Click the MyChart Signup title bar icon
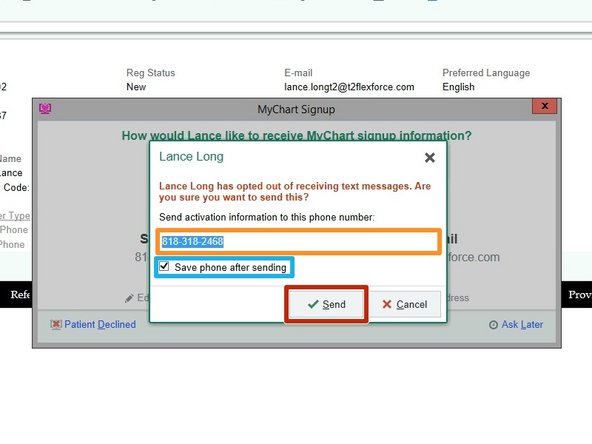The image size is (592, 444). pyautogui.click(x=45, y=109)
